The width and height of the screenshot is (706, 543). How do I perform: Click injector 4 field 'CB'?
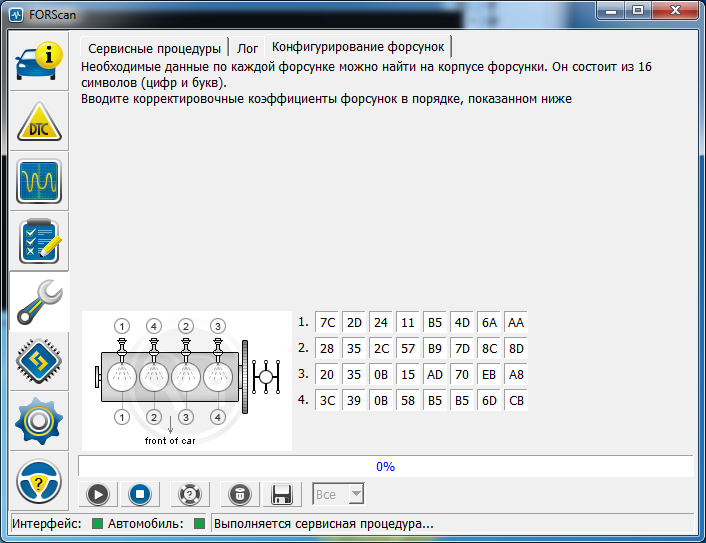(516, 400)
